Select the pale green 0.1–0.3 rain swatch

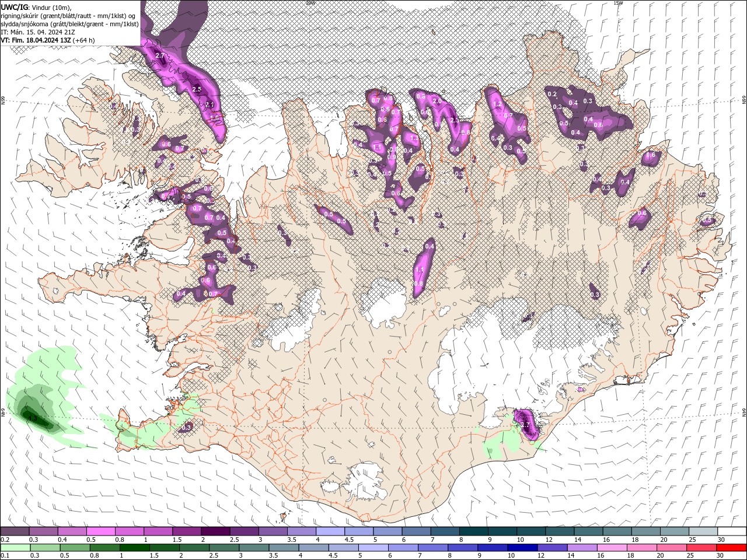click(15, 548)
